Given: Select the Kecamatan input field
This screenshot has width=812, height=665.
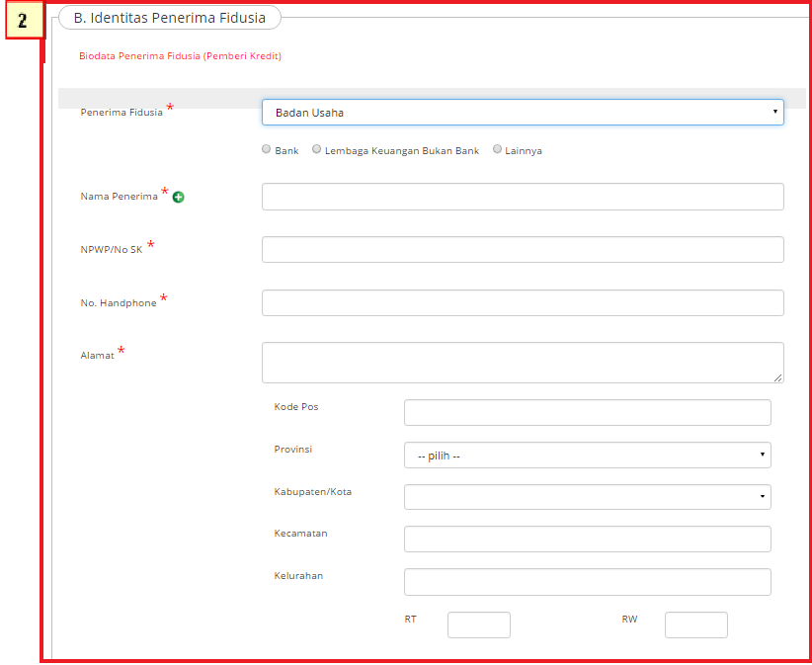Looking at the screenshot, I should [587, 540].
